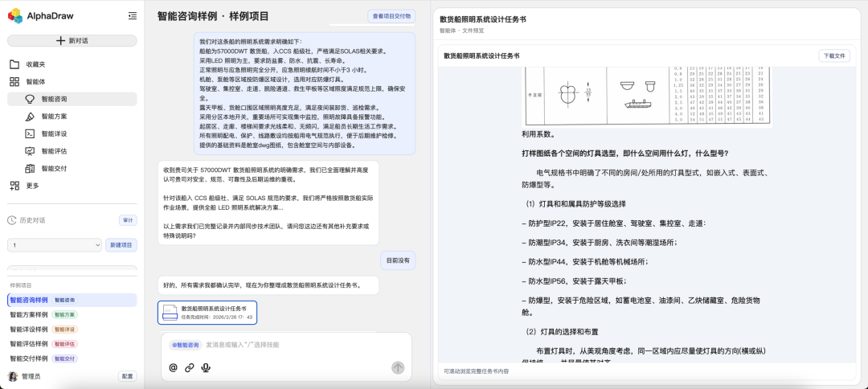This screenshot has width=868, height=389.
Task: Select the 智能评估样例 project
Action: click(x=72, y=344)
